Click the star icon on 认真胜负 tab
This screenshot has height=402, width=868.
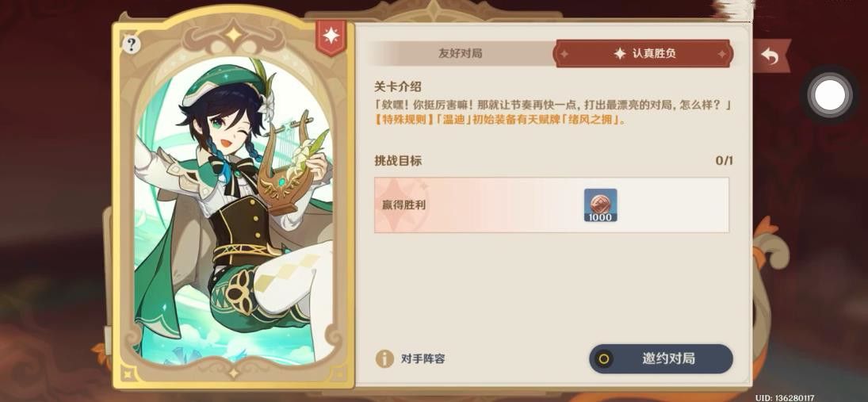619,54
